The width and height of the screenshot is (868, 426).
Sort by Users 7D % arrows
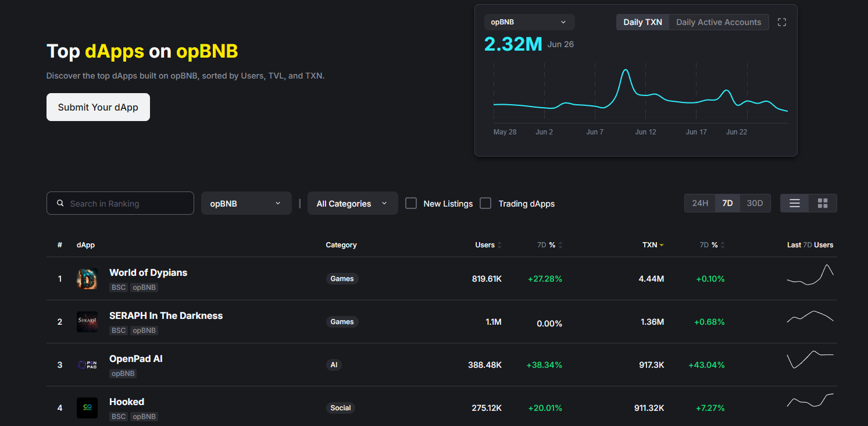click(x=560, y=245)
